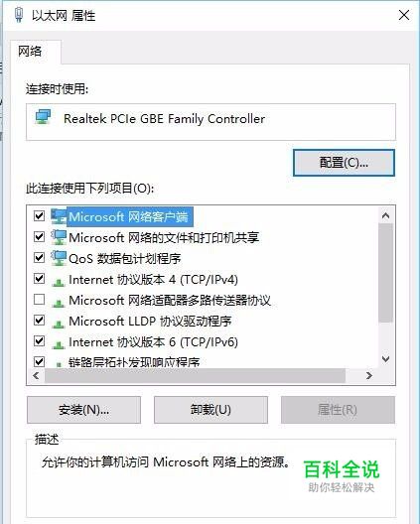This screenshot has height=524, width=420.
Task: Click the Microsoft LLDP protocol icon
Action: (x=59, y=325)
